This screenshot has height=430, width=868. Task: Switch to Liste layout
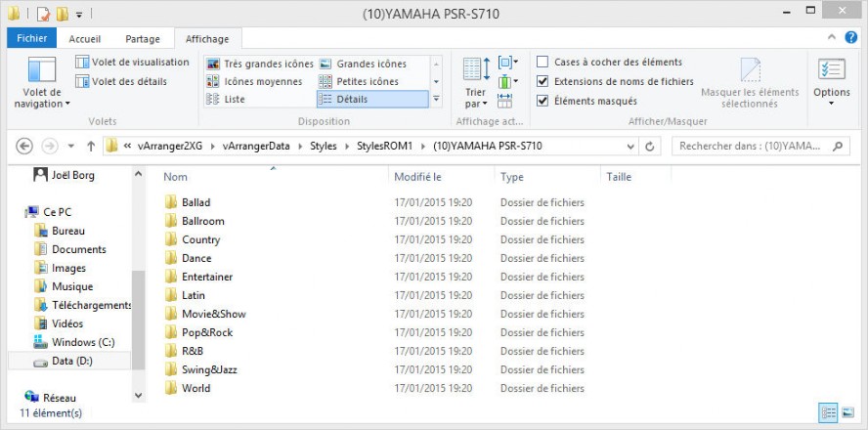coord(225,99)
